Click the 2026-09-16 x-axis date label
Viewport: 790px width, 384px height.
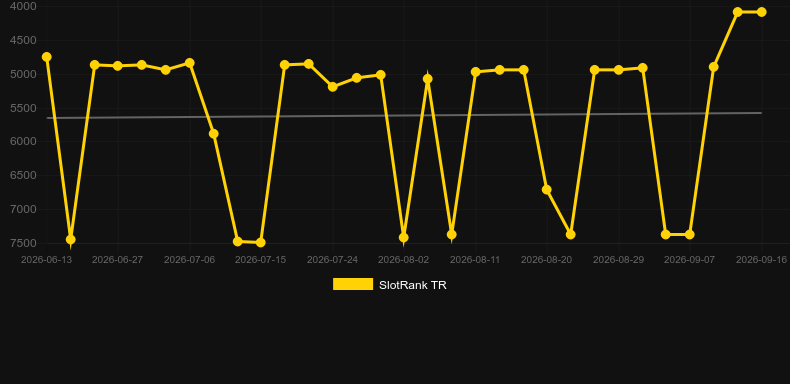click(761, 260)
